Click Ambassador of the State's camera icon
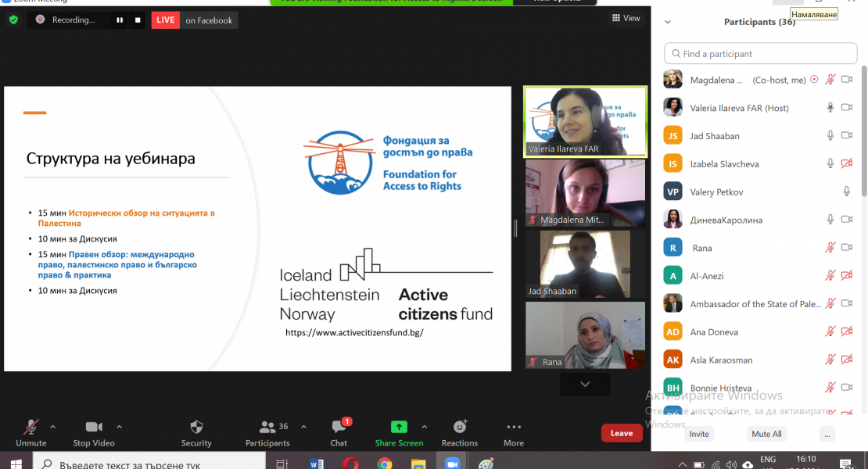868x469 pixels. [847, 303]
